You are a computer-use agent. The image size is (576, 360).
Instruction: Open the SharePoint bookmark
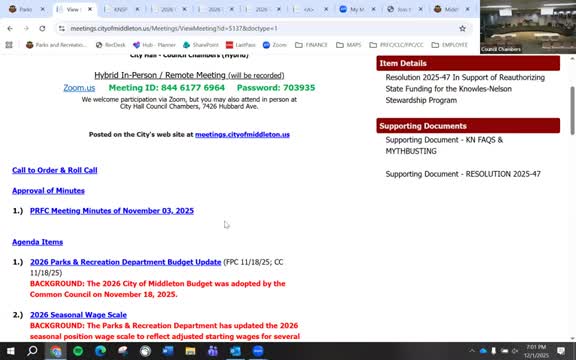point(201,45)
